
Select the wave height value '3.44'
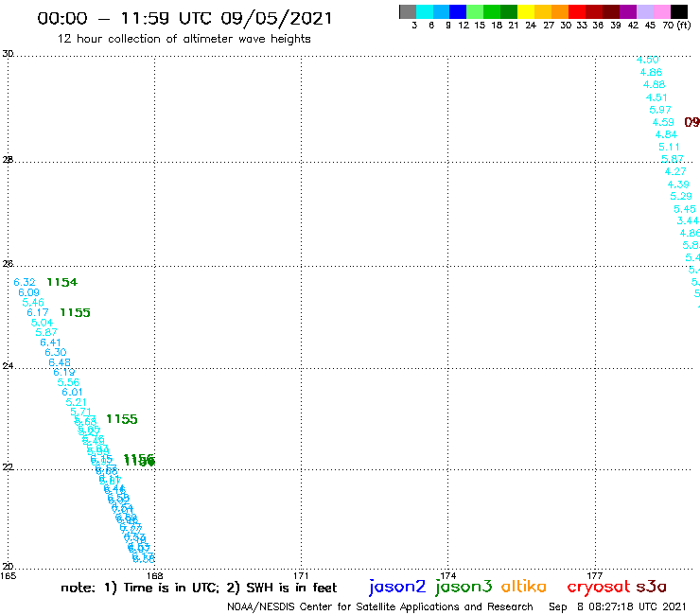coord(688,221)
